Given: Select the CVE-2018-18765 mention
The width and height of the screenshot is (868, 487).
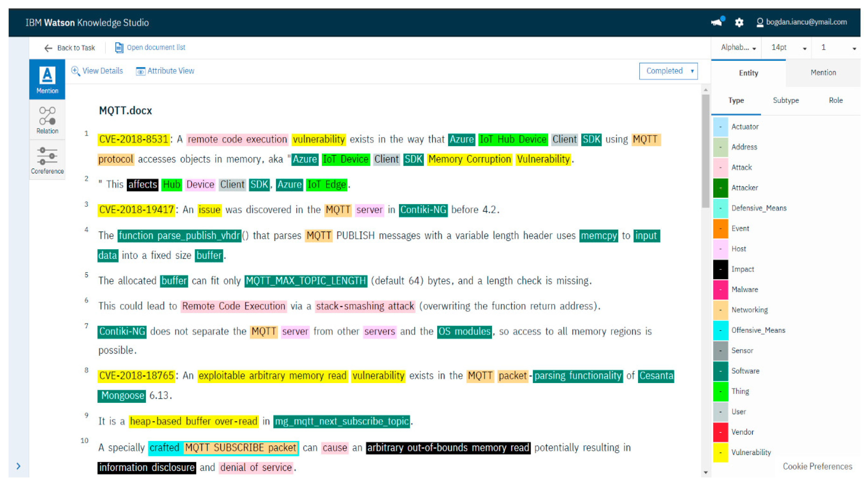Looking at the screenshot, I should click(136, 376).
